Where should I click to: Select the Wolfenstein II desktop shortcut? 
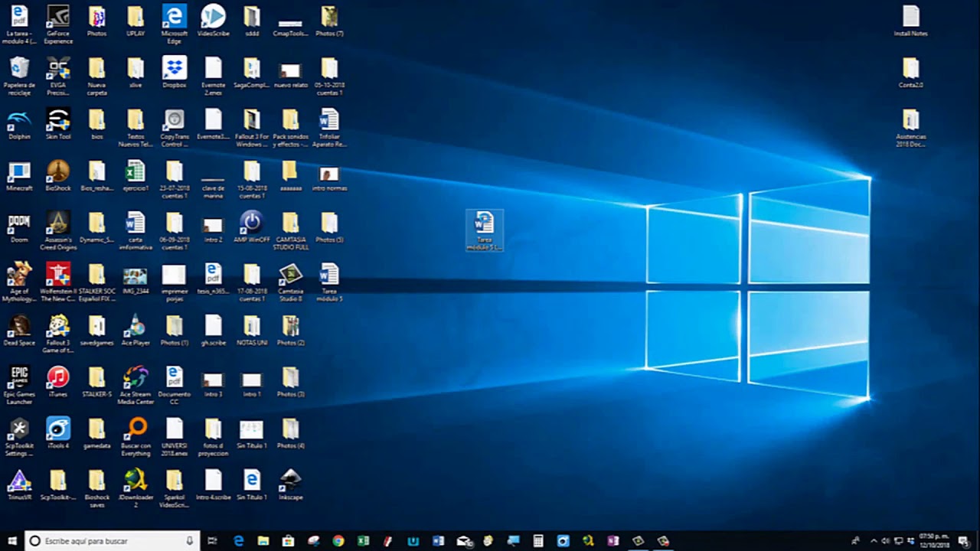point(58,282)
